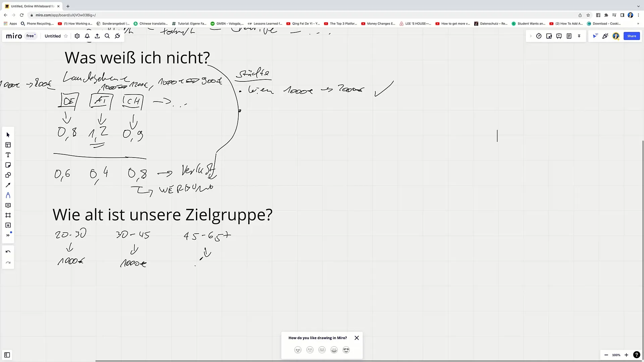Select the Shape tool in sidebar
The height and width of the screenshot is (362, 644).
pyautogui.click(x=8, y=175)
